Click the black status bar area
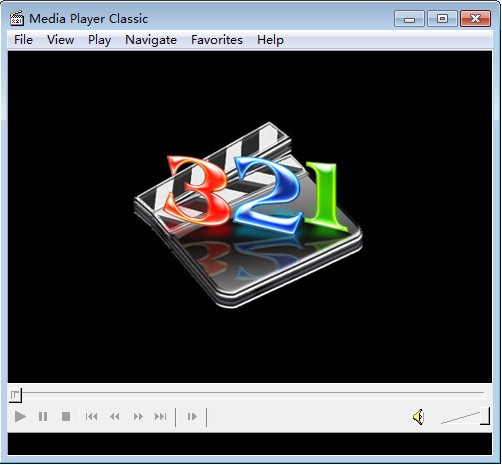The image size is (502, 465). click(x=250, y=444)
